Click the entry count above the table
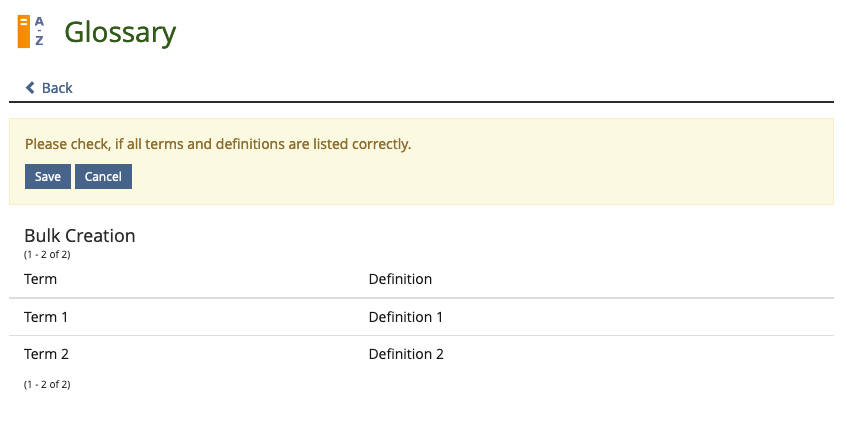847x423 pixels. [47, 255]
